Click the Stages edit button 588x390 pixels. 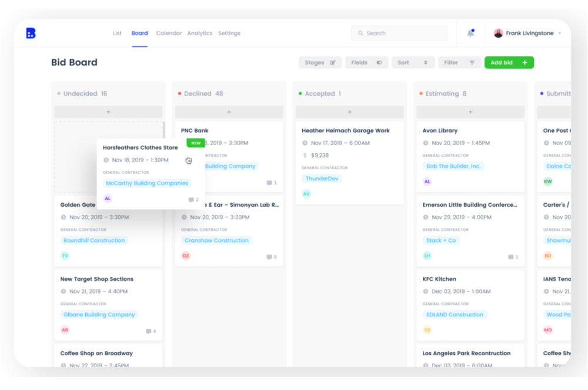coord(320,63)
